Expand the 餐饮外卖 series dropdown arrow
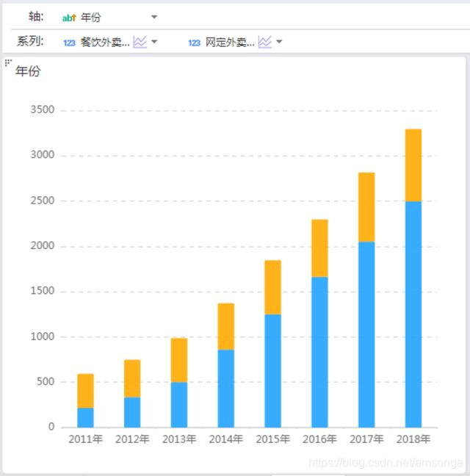Screen dimensions: 470x476 [x=154, y=42]
